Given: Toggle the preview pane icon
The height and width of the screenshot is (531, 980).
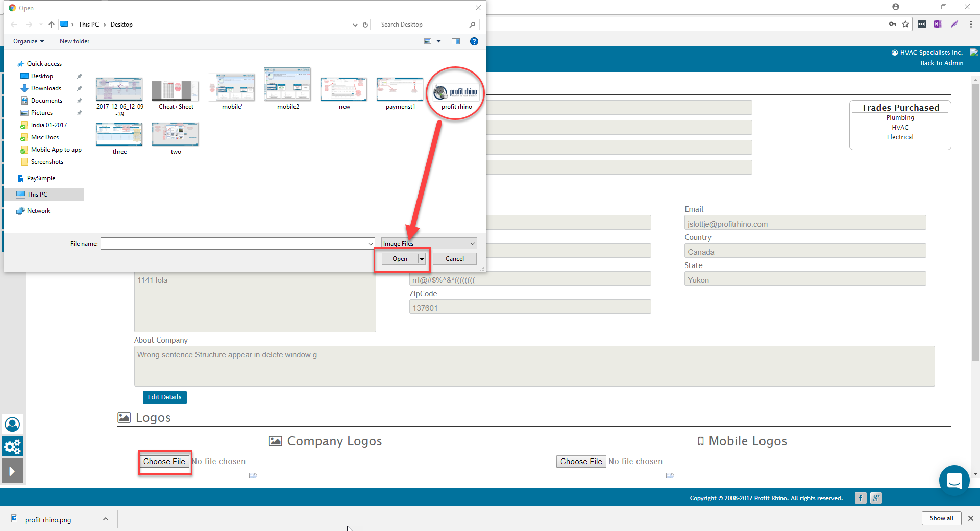Looking at the screenshot, I should click(455, 41).
